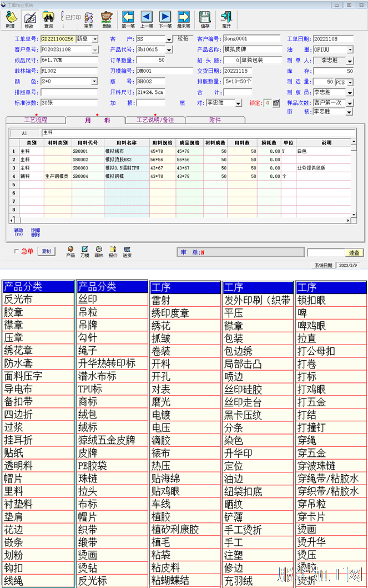Click the 修改 (edit) toolbar icon
The height and width of the screenshot is (588, 368).
coord(29,20)
